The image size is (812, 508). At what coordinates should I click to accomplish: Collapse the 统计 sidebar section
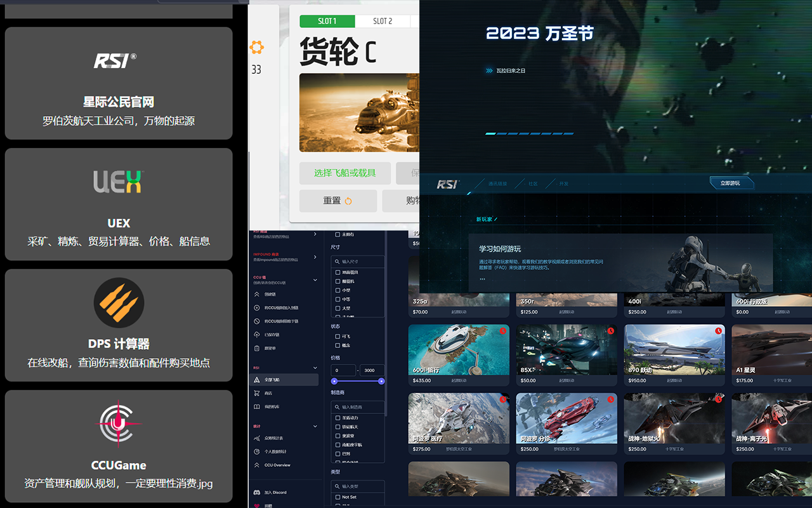click(315, 426)
